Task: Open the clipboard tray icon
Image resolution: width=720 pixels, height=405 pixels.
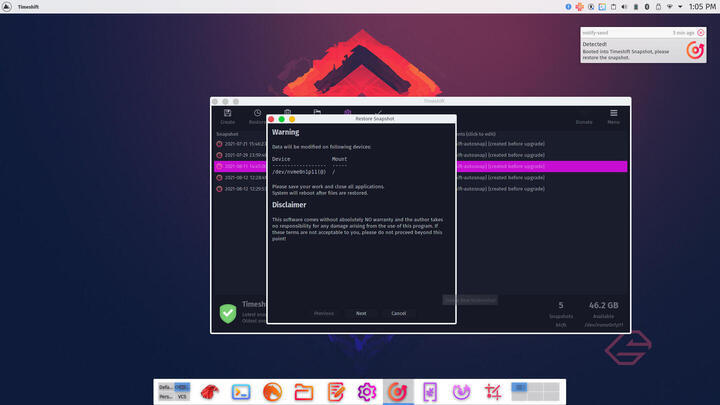Action: (x=613, y=7)
